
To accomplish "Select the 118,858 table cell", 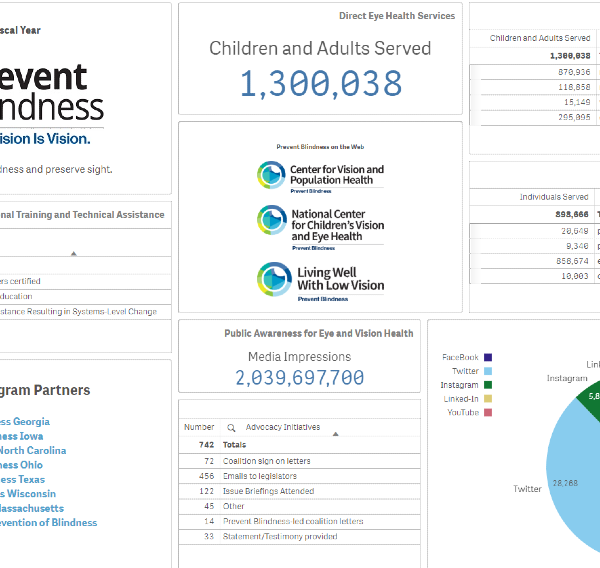I will tap(574, 87).
